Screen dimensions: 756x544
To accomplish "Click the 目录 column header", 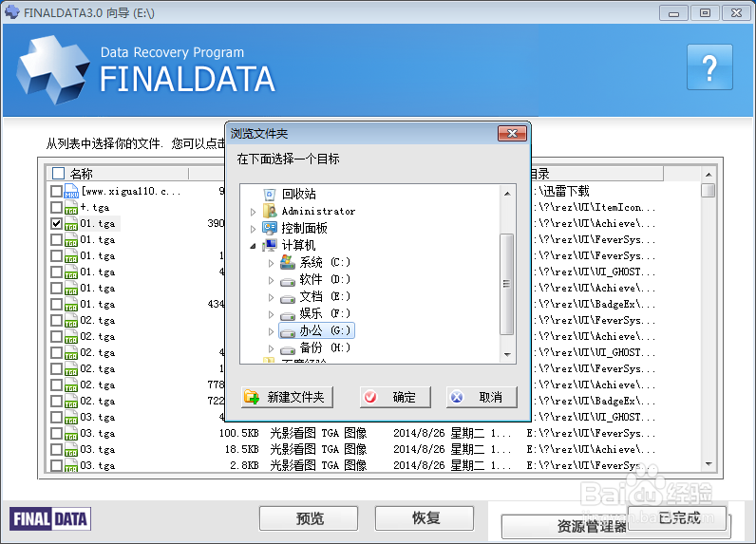I will click(x=596, y=174).
